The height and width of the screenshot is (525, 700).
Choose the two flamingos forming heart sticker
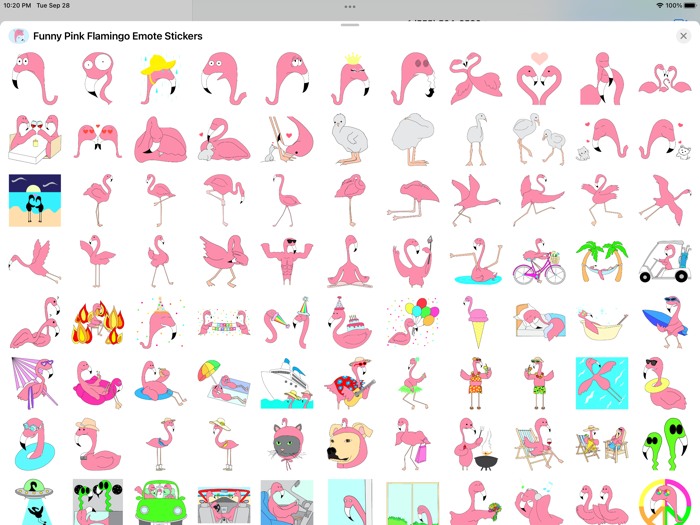[x=539, y=79]
